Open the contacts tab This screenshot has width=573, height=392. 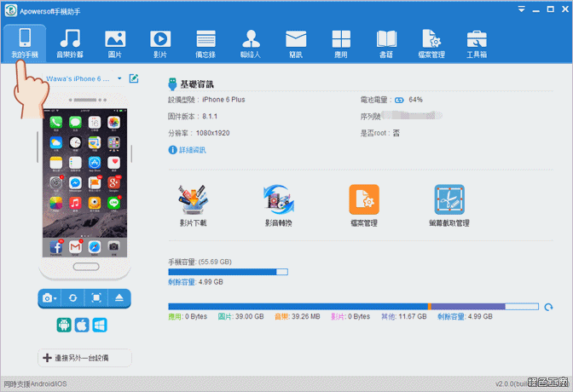point(251,43)
